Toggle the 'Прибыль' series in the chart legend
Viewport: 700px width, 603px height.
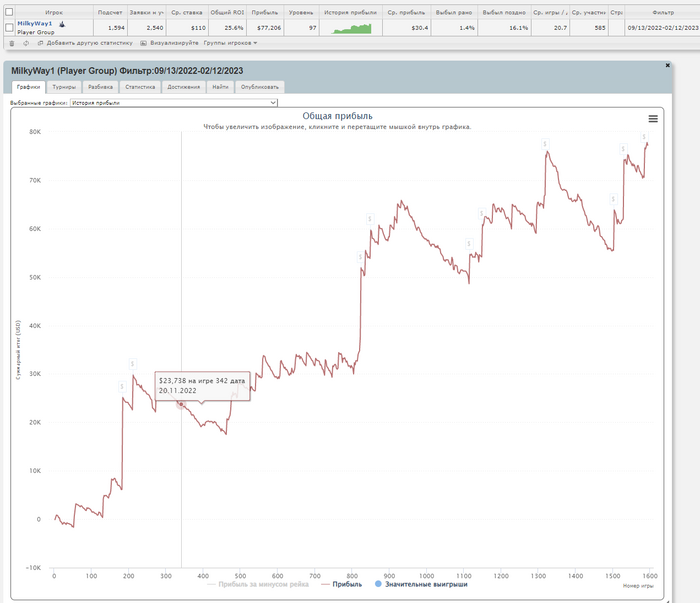coord(342,584)
